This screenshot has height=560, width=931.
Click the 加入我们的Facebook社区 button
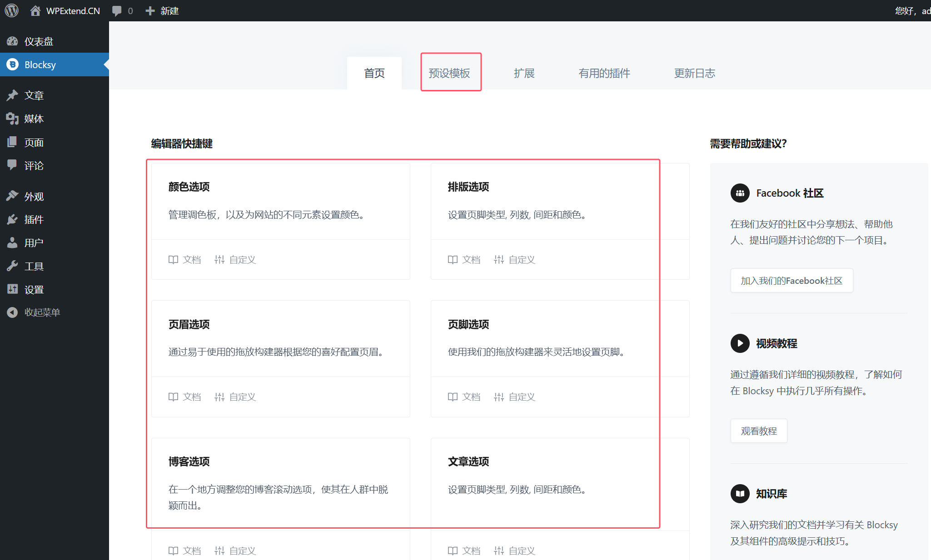click(792, 281)
